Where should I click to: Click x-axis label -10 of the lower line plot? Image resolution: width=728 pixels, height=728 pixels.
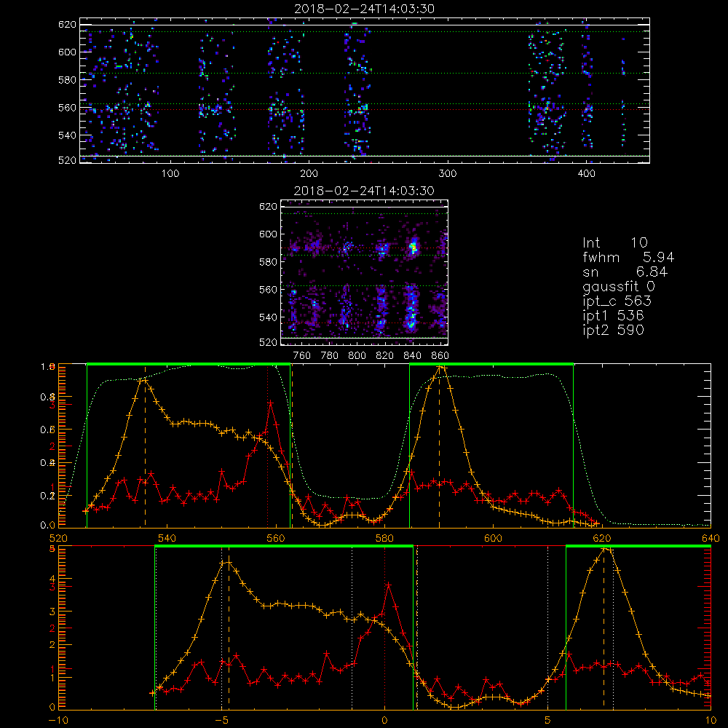[58, 721]
